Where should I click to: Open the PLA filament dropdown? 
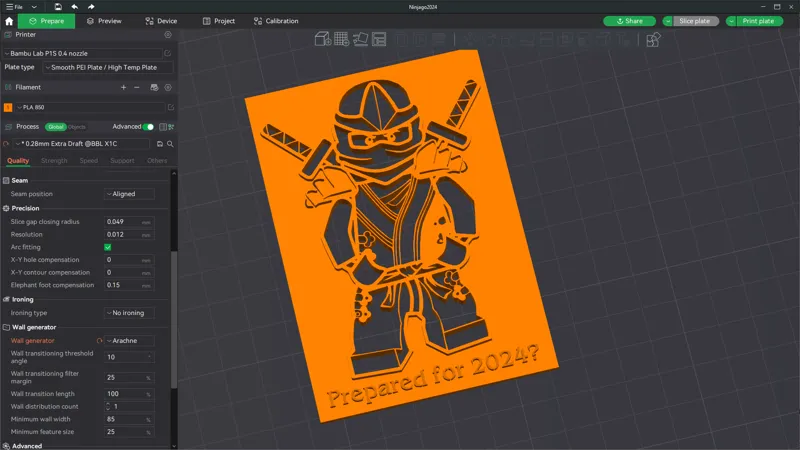(90, 107)
